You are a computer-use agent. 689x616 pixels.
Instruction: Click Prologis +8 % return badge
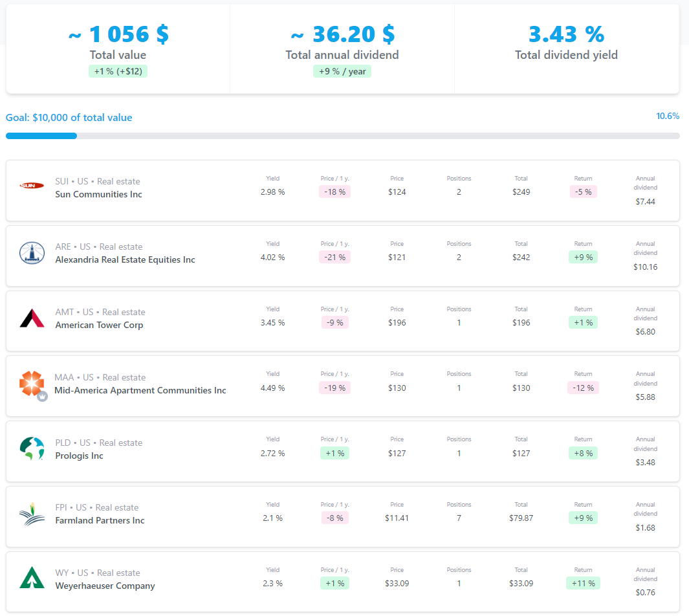[x=584, y=454]
